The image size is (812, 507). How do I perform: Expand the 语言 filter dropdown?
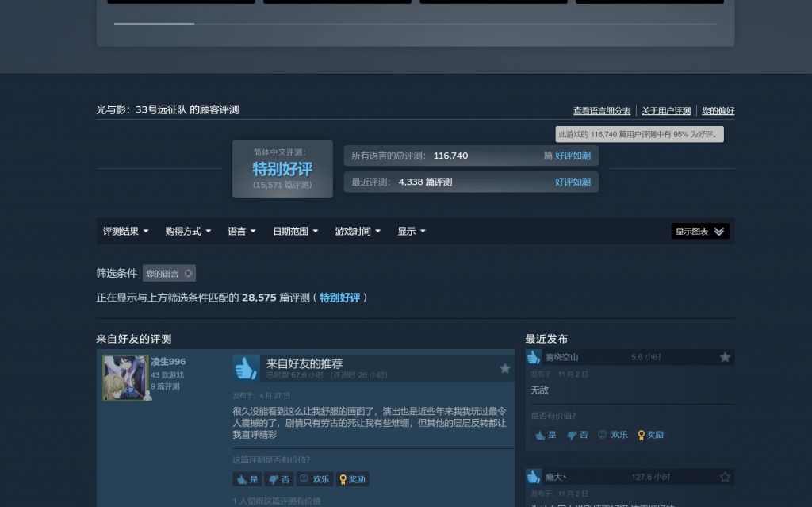[x=242, y=231]
